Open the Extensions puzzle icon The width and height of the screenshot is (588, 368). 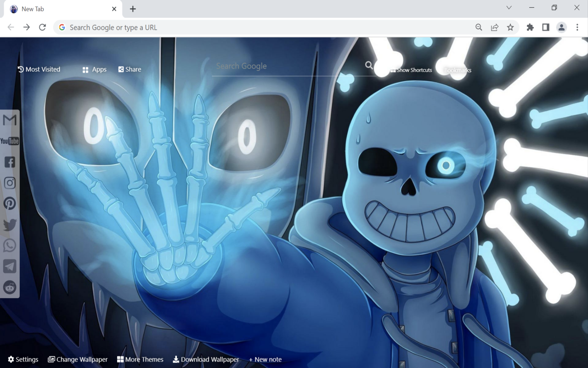tap(530, 27)
